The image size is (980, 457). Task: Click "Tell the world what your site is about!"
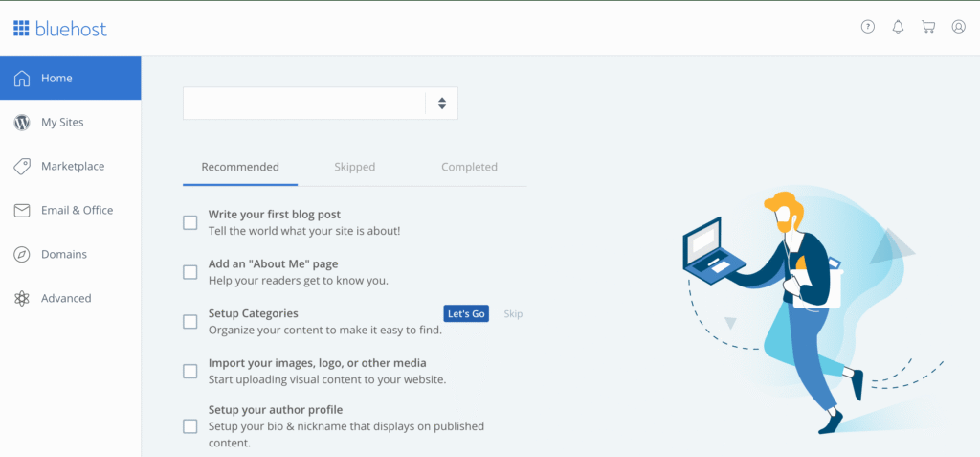tap(304, 231)
